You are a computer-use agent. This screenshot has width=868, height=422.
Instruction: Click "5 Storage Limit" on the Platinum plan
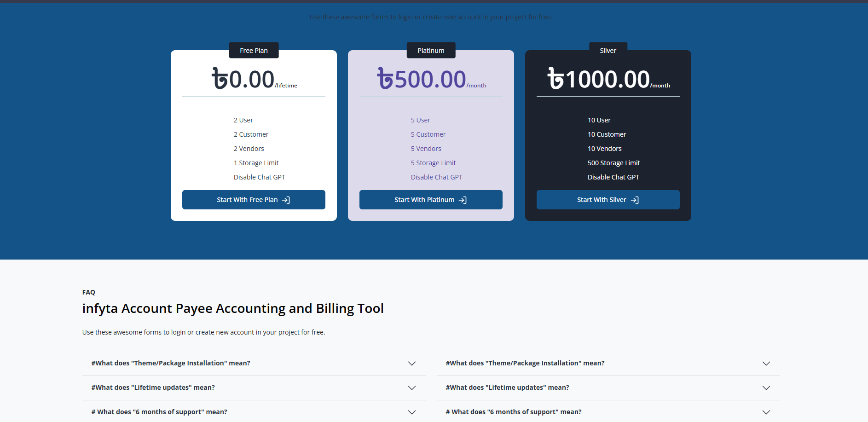coord(433,162)
